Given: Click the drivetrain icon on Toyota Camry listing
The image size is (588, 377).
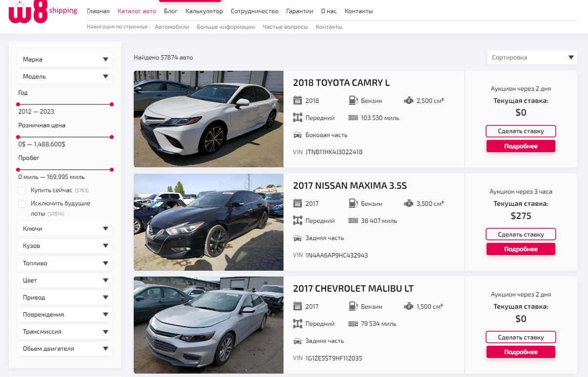Looking at the screenshot, I should point(298,118).
